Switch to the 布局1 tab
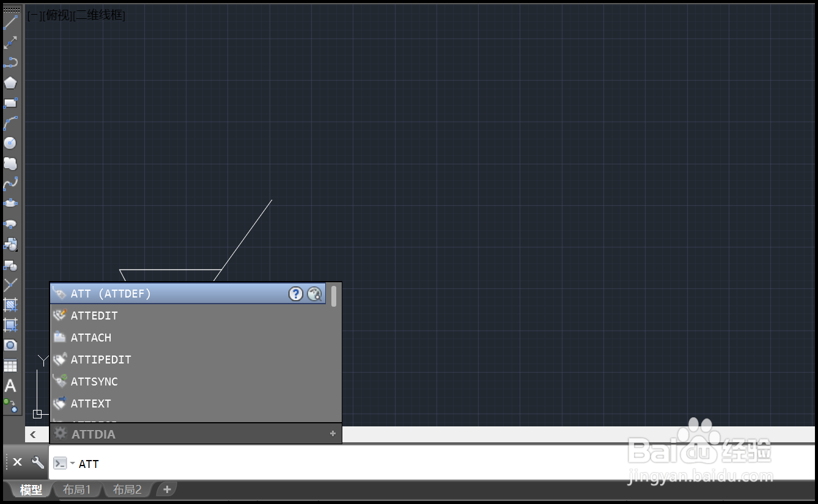818x504 pixels. pyautogui.click(x=77, y=490)
